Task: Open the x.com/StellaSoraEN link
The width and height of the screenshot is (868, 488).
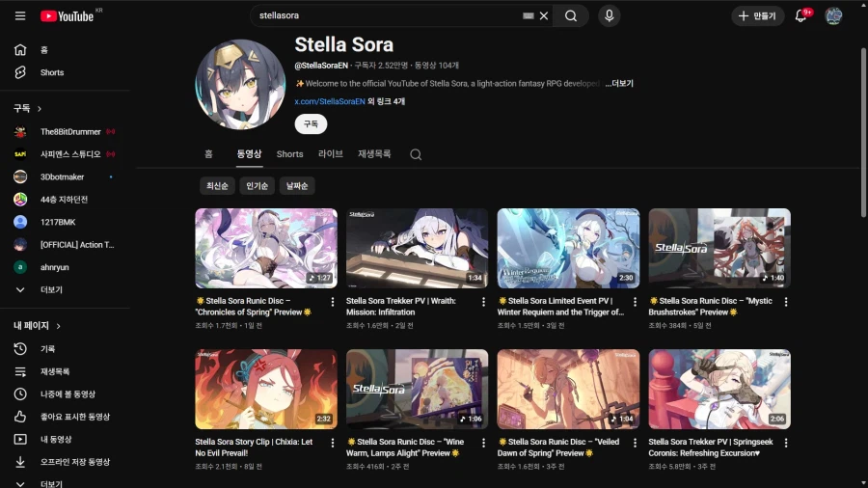Action: (x=329, y=101)
